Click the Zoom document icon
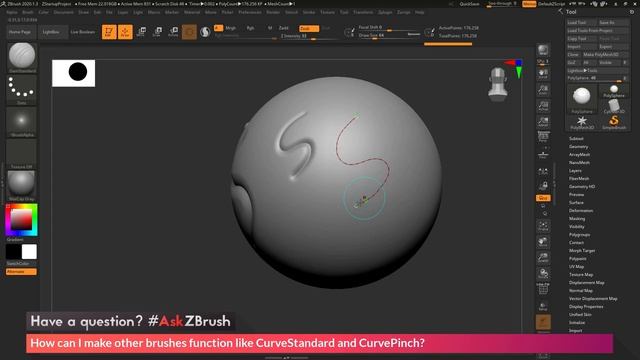Image resolution: width=640 pixels, height=360 pixels. point(543,90)
